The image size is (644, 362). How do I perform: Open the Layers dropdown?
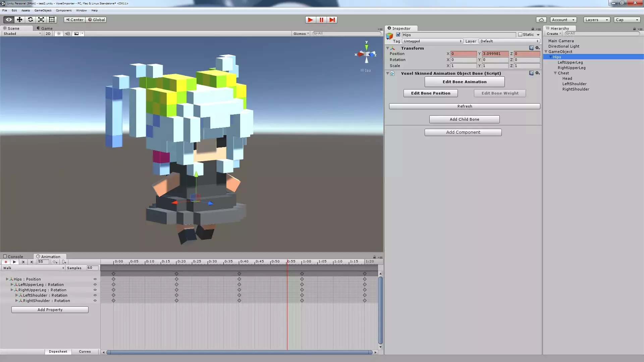(596, 20)
